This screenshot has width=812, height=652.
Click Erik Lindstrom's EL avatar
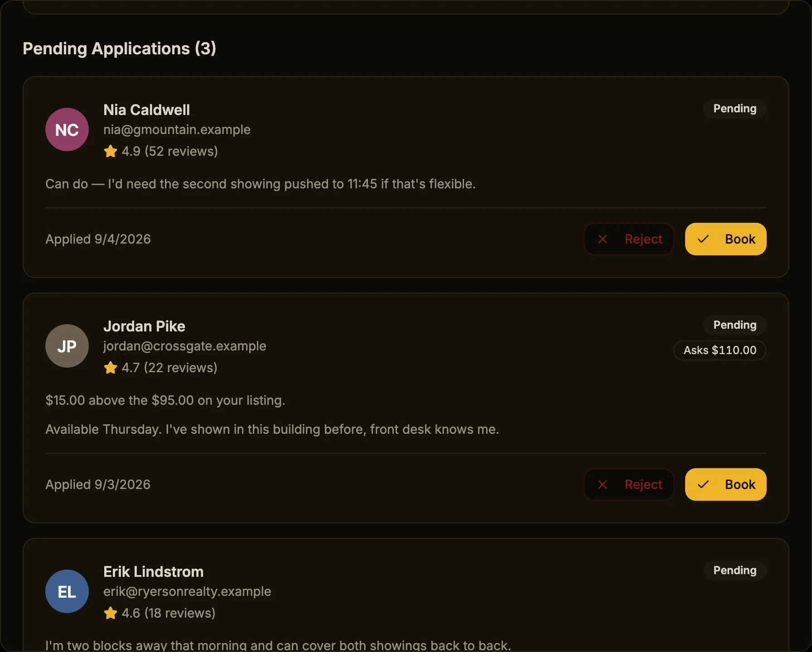[67, 591]
